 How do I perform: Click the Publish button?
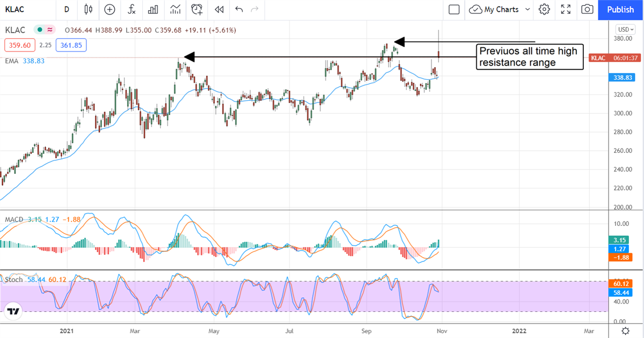(x=620, y=10)
